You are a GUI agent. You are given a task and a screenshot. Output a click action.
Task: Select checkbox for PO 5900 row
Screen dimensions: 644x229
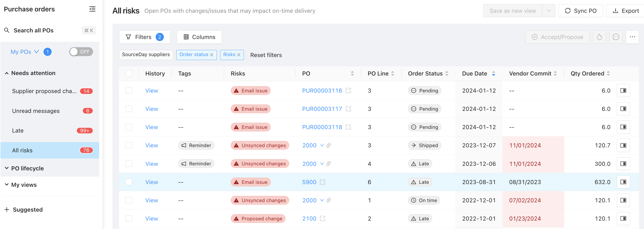point(129,182)
